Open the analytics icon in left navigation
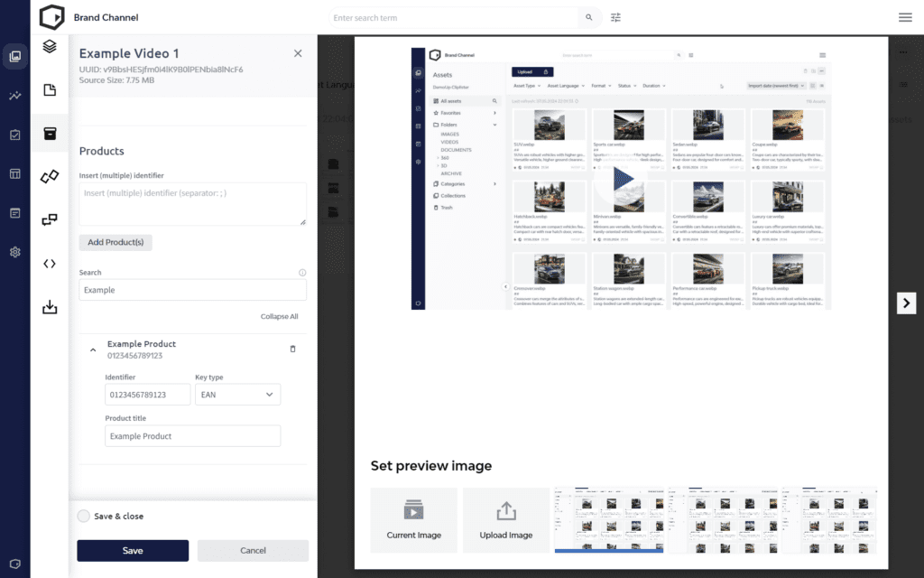This screenshot has height=578, width=924. tap(14, 96)
